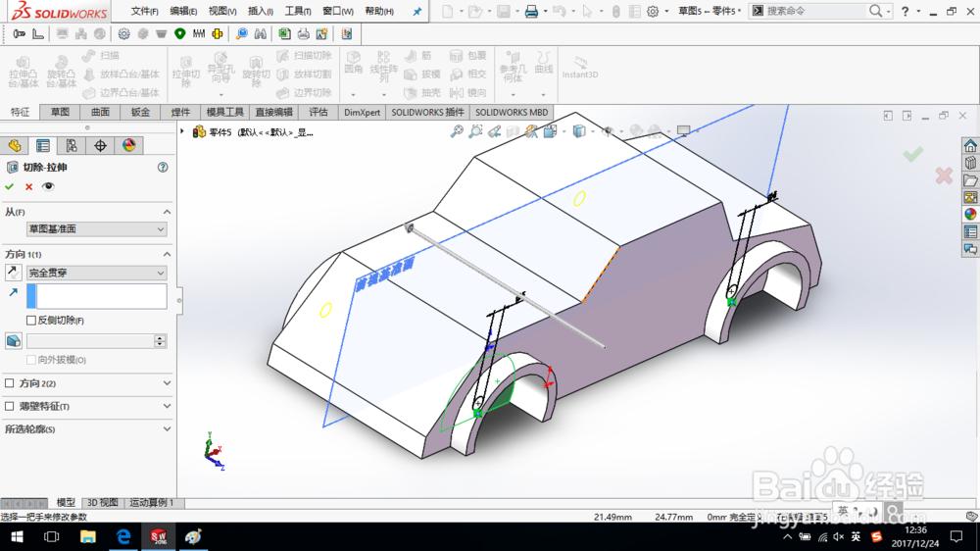Expand the 方向 2 section chevron
The width and height of the screenshot is (980, 551).
(167, 383)
